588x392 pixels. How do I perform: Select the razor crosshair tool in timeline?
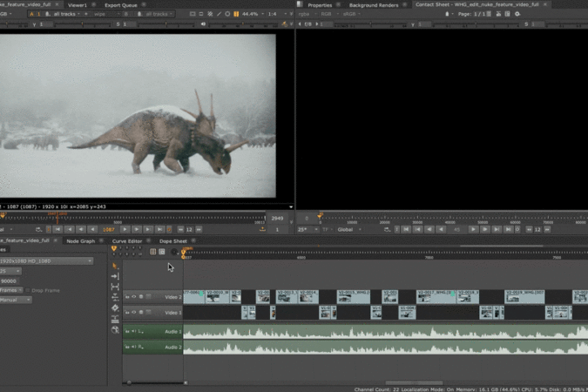click(x=115, y=308)
